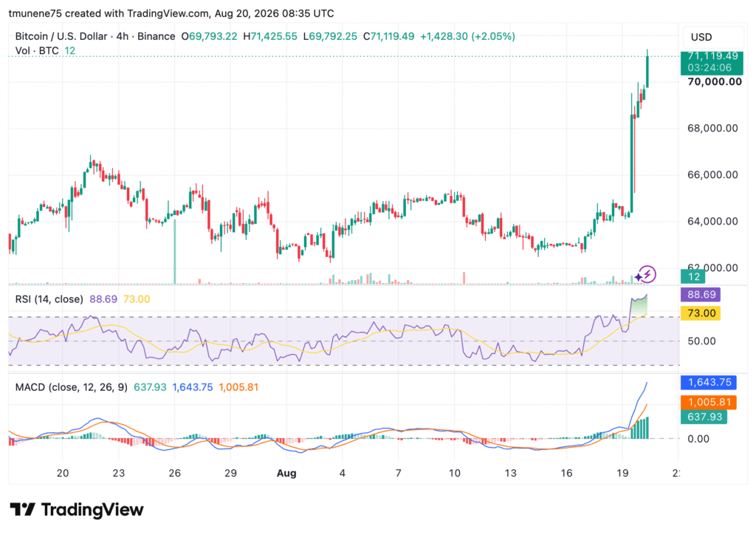Click the low value L69,792.25
Viewport: 756px width, 535px height.
coord(330,36)
